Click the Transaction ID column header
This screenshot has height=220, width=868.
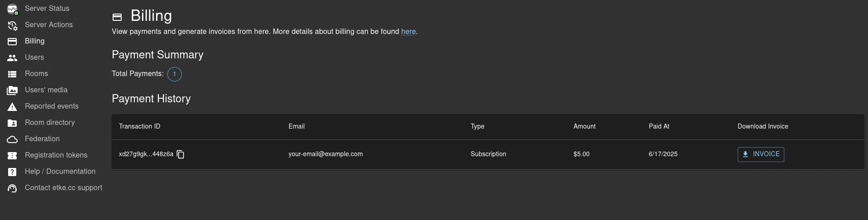tap(139, 127)
